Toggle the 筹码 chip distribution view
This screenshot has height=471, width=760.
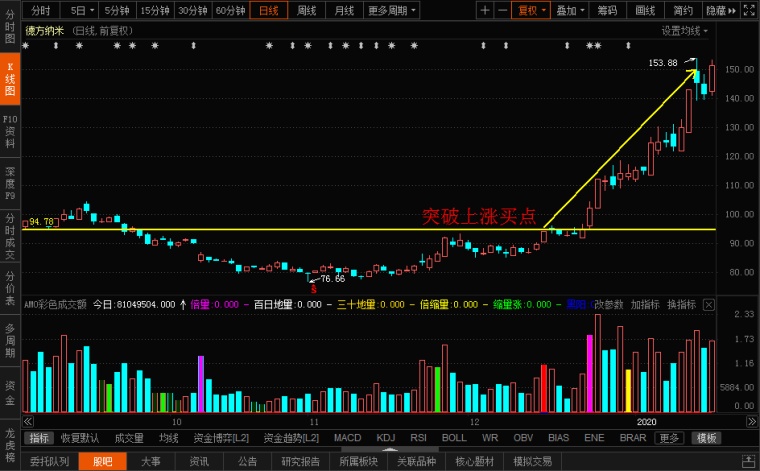pos(607,11)
